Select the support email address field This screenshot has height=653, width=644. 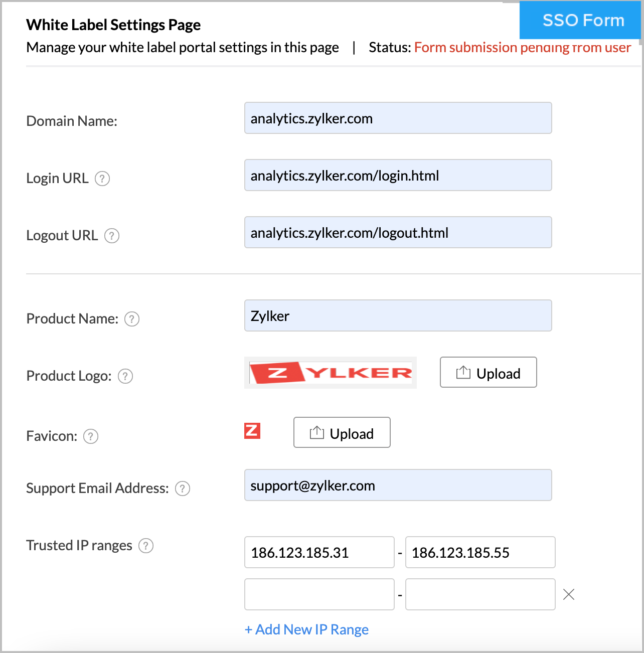click(398, 485)
